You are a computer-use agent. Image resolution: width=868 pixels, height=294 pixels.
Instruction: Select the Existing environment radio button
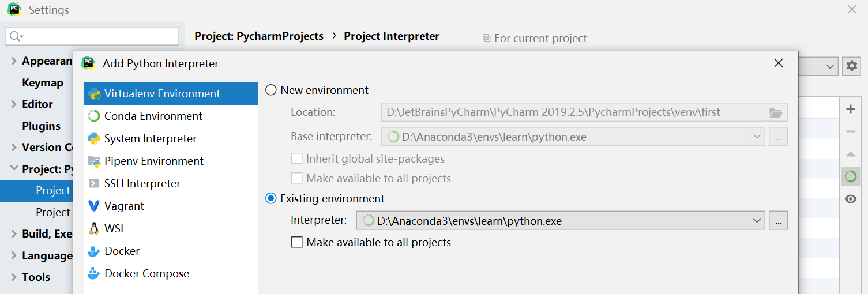point(271,199)
